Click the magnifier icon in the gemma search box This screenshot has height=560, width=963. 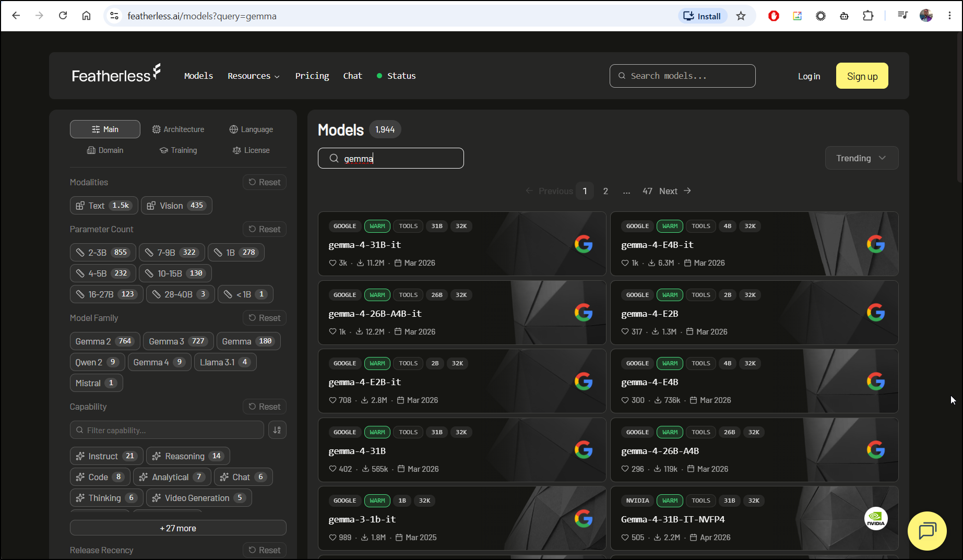(334, 158)
